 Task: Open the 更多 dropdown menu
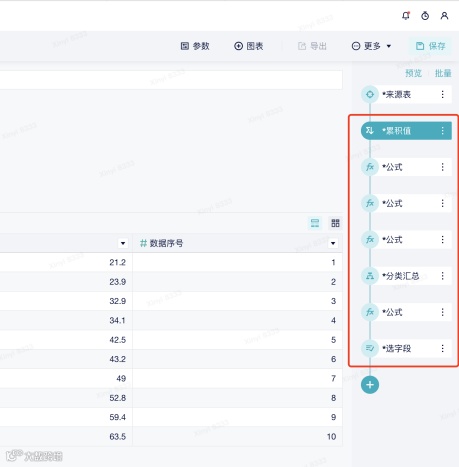(x=371, y=46)
